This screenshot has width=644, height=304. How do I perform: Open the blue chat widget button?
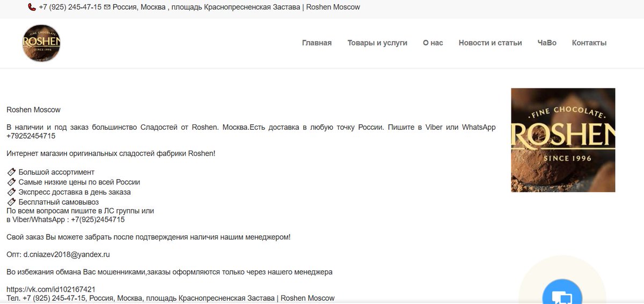[562, 292]
